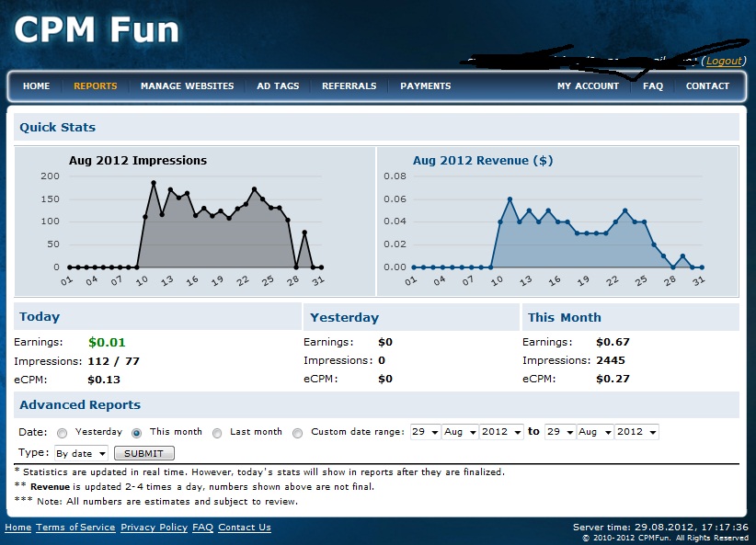Open AD TAGS page

click(x=278, y=85)
